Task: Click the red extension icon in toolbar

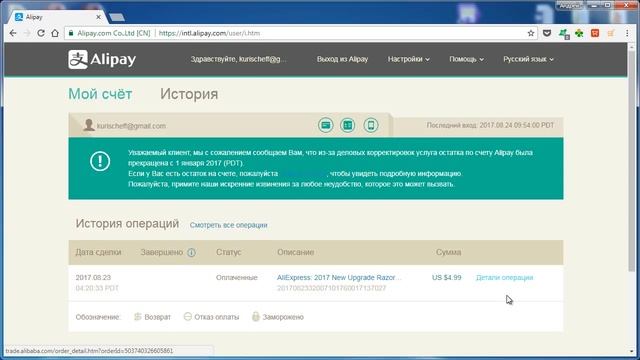Action: pyautogui.click(x=595, y=33)
